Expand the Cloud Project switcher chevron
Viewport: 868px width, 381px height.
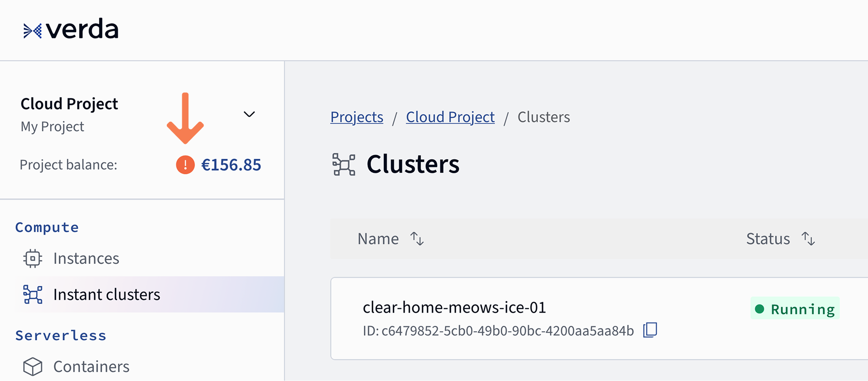(x=249, y=114)
